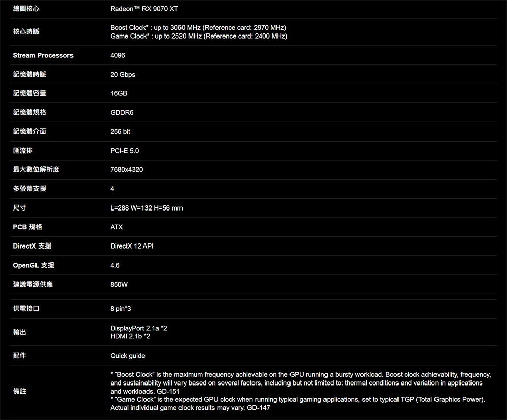
Task: Select the "16GB" memory value
Action: point(119,93)
